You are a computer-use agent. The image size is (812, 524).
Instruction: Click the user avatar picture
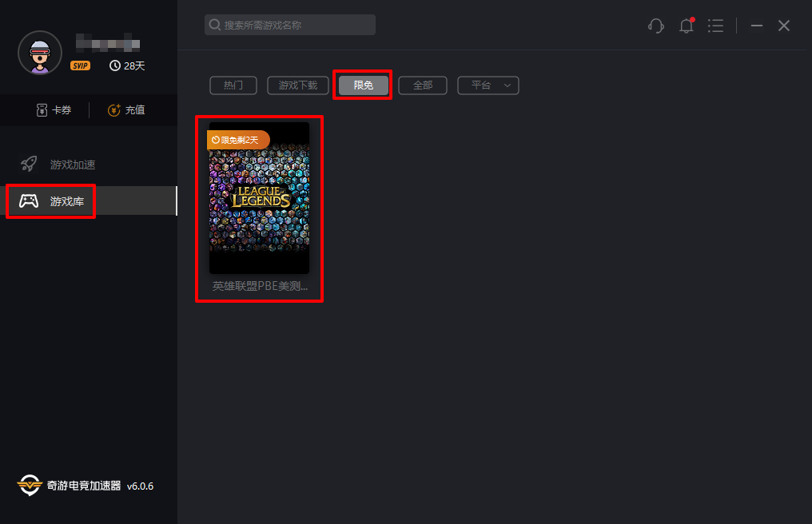click(39, 53)
